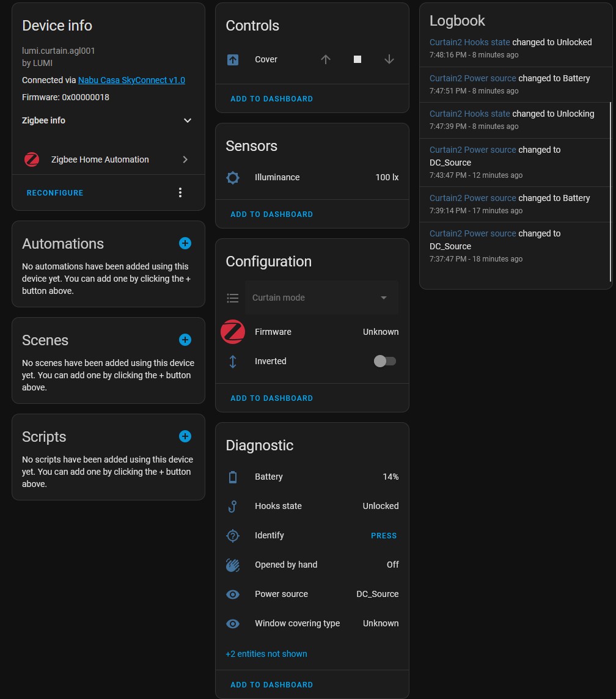Open Zigbee Home Automation integration entry
616x699 pixels.
pyautogui.click(x=107, y=159)
